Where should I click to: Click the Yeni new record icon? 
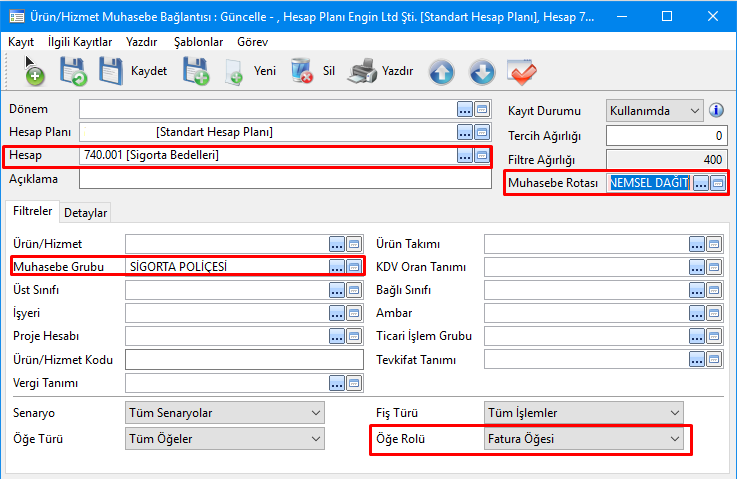[234, 72]
